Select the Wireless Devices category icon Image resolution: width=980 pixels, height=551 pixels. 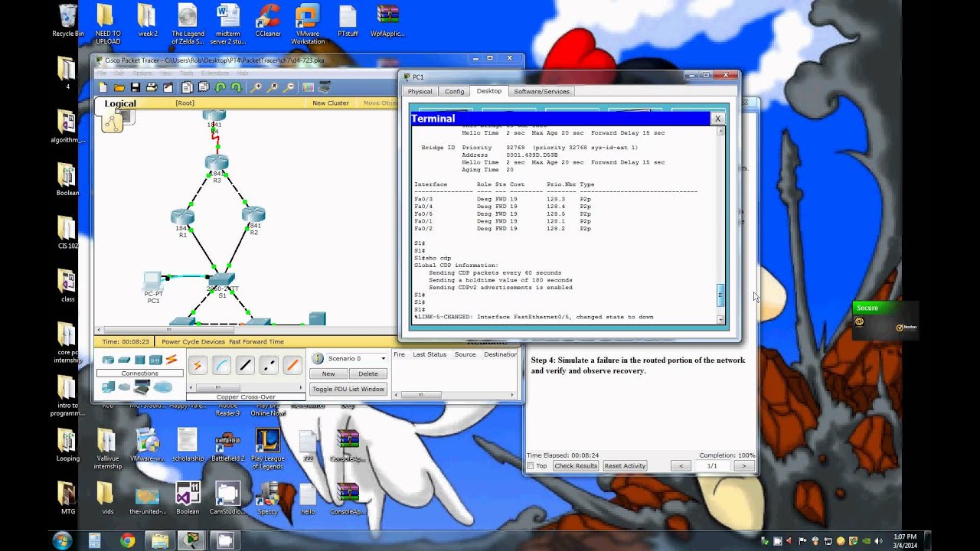(x=155, y=360)
